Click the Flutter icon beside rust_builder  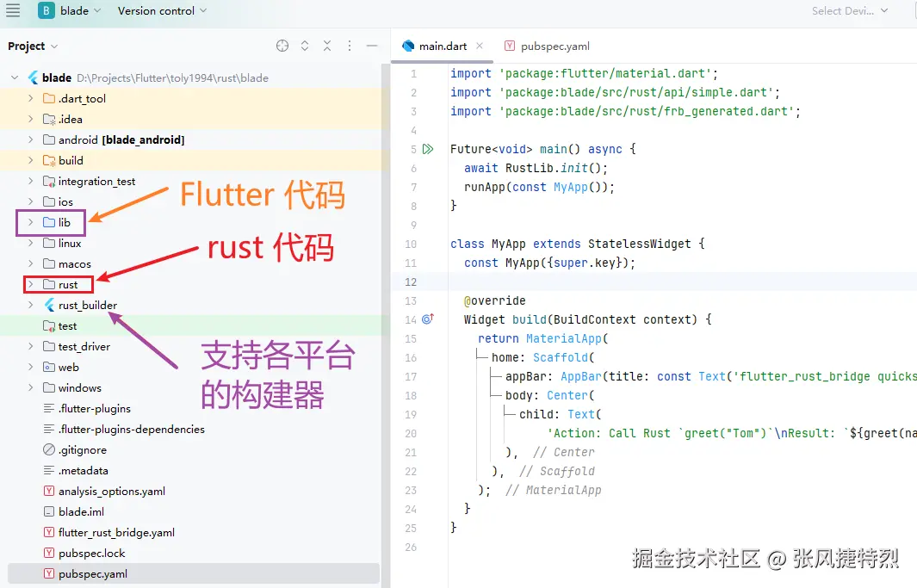pyautogui.click(x=50, y=305)
